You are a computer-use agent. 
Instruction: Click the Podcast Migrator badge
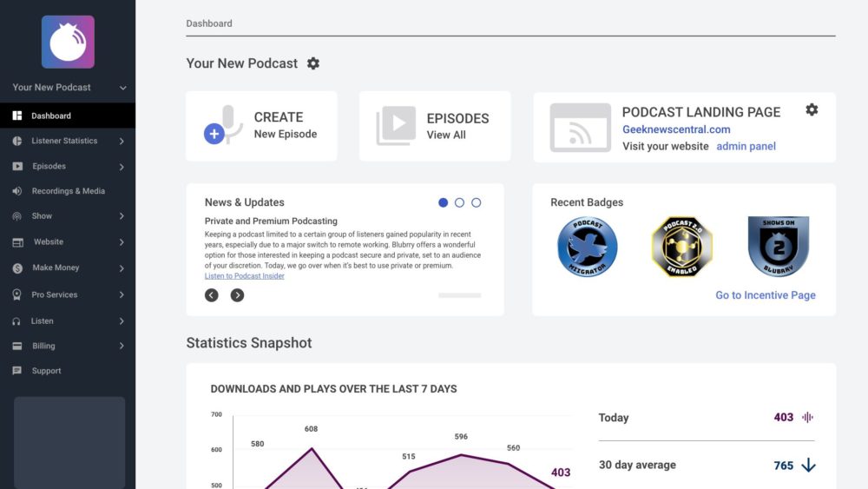588,247
